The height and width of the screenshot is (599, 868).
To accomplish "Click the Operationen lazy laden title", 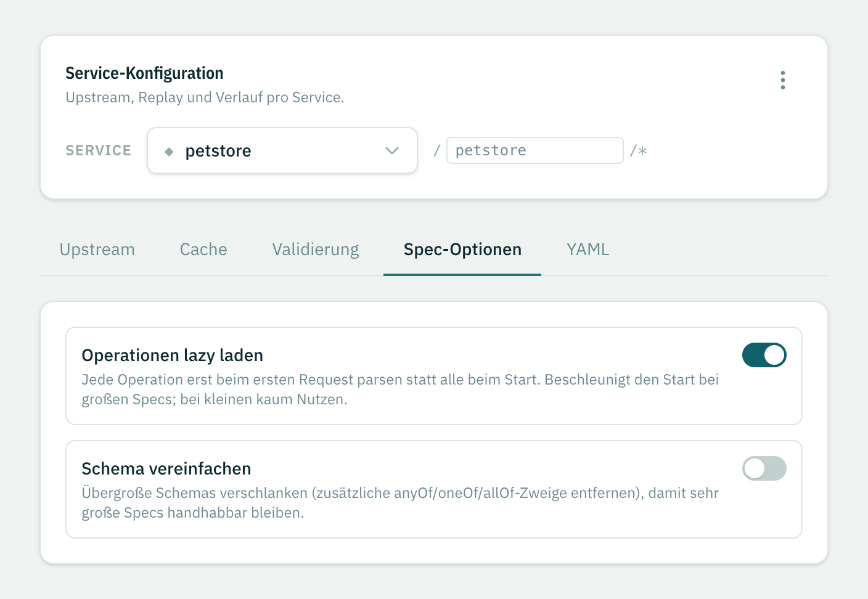I will [172, 356].
